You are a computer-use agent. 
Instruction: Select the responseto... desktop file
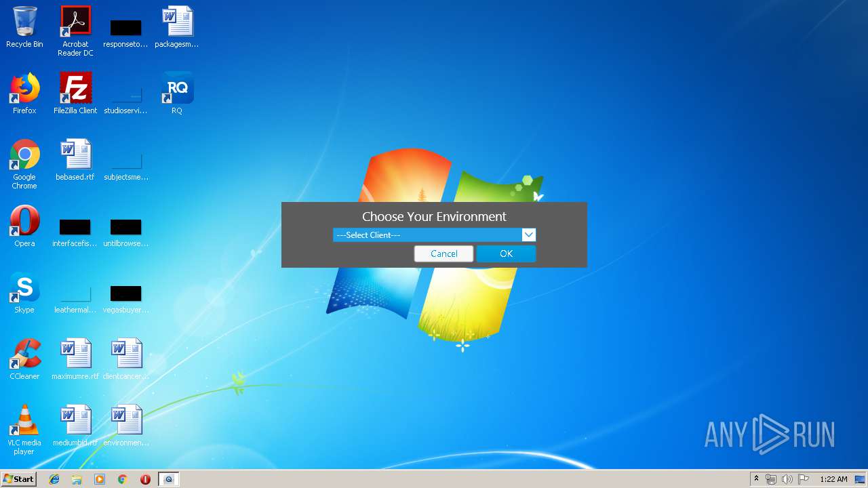pyautogui.click(x=125, y=33)
